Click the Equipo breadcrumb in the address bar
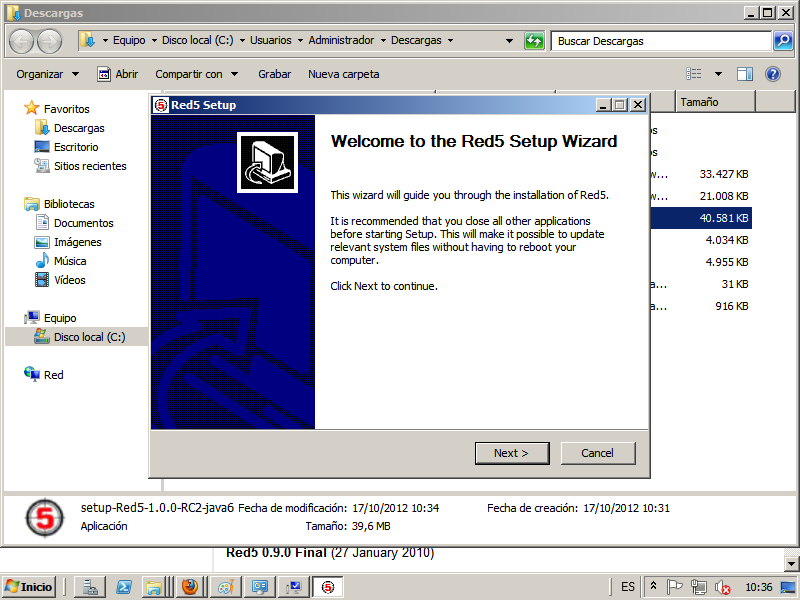The image size is (800, 600). [129, 40]
